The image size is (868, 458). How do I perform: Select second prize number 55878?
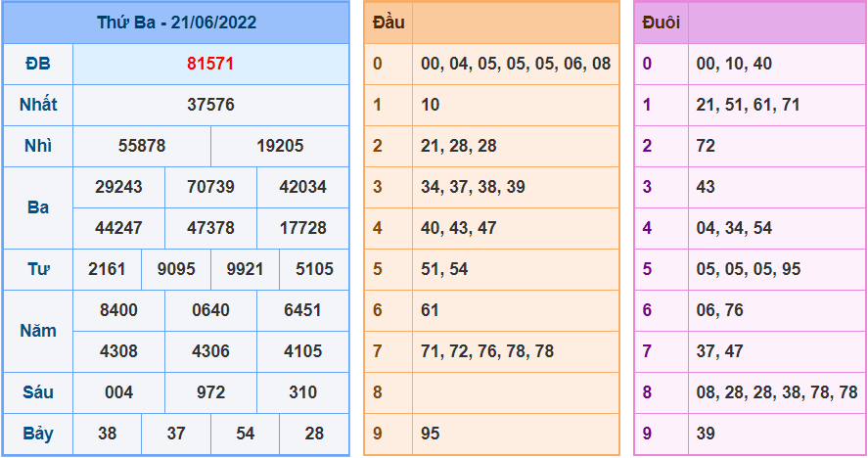tap(142, 146)
